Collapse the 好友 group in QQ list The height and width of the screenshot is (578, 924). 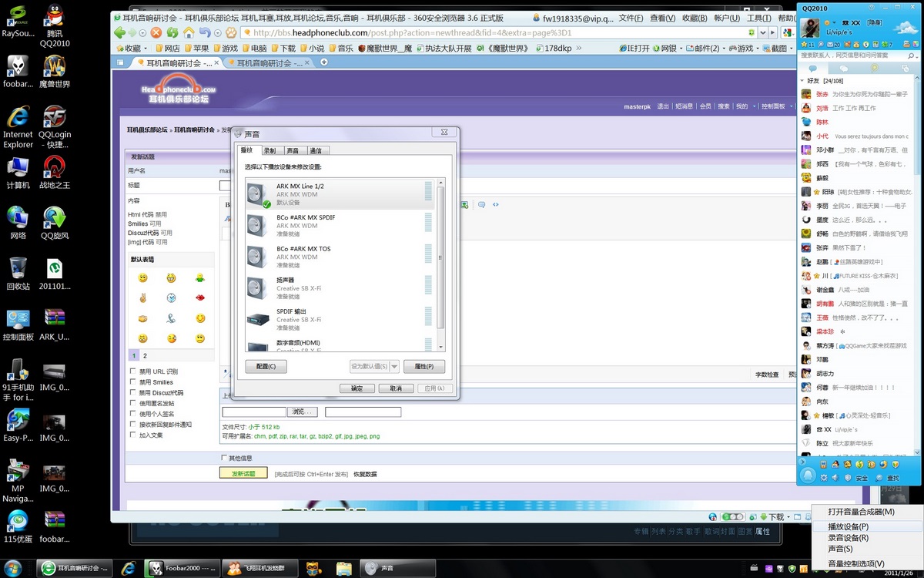803,80
